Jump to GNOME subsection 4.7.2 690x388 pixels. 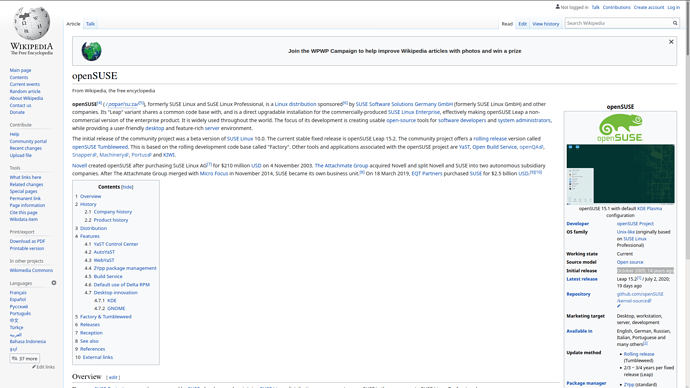116,308
